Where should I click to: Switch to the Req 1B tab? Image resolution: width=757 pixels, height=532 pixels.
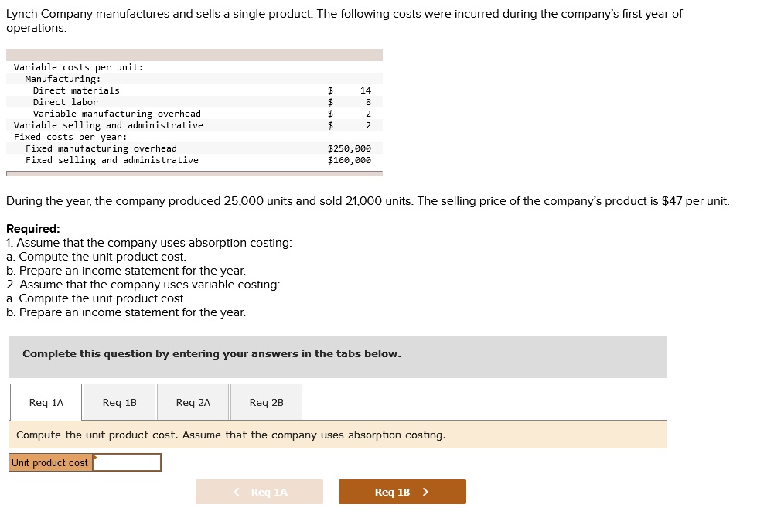point(118,401)
